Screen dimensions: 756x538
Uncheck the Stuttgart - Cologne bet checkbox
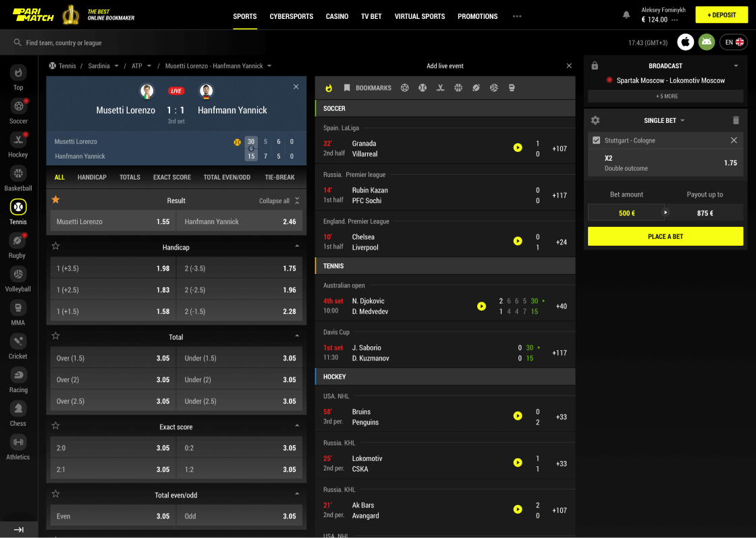(597, 140)
